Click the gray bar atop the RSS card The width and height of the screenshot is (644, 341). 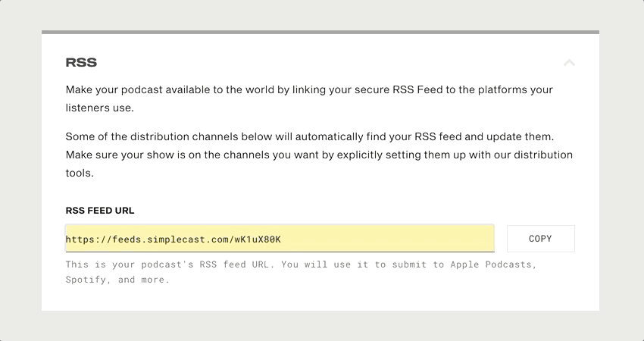click(320, 32)
